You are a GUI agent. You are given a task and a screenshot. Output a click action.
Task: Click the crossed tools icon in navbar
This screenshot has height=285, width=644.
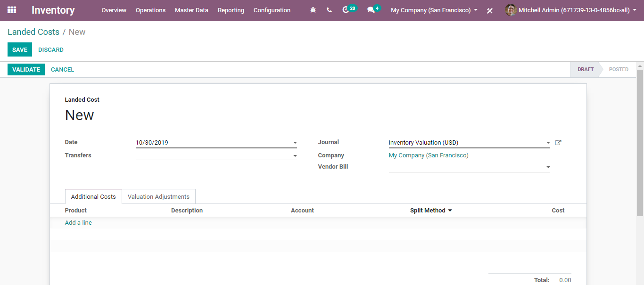click(x=490, y=10)
